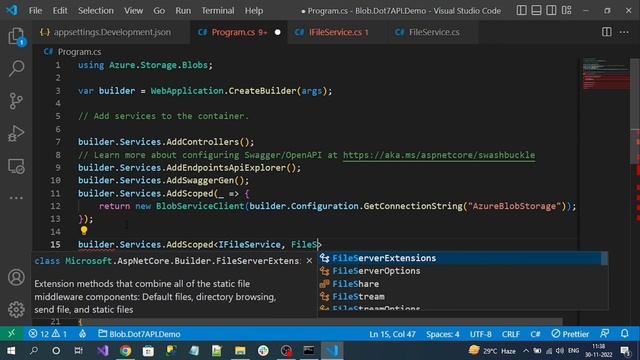Image resolution: width=640 pixels, height=360 pixels.
Task: Open the Remote Explorer view
Action: (x=16, y=166)
